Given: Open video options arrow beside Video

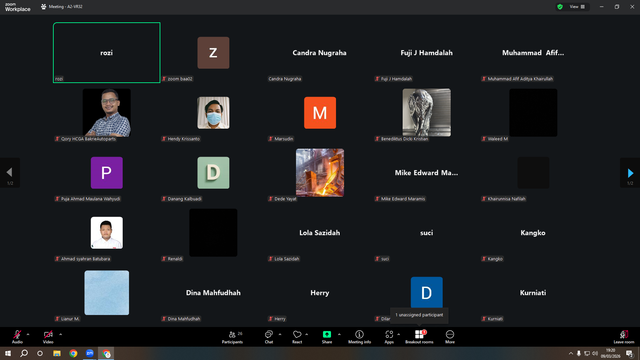Looking at the screenshot, I should (60, 334).
